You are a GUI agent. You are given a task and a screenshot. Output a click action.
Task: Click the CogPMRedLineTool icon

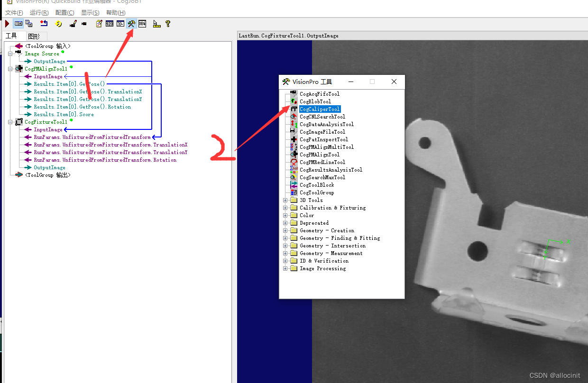tap(294, 162)
